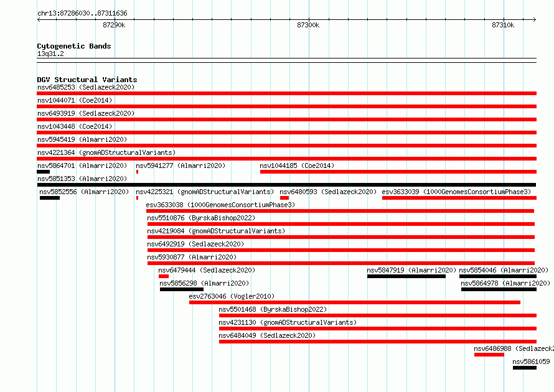Click the 87300k ruler position label
Screen dimensions: 554x392
point(309,25)
